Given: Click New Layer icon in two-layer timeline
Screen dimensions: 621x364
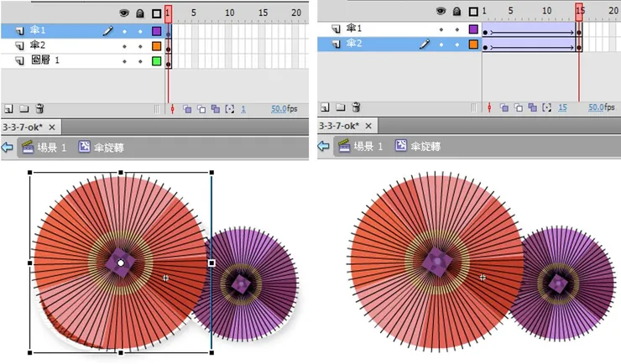Looking at the screenshot, I should [x=325, y=107].
